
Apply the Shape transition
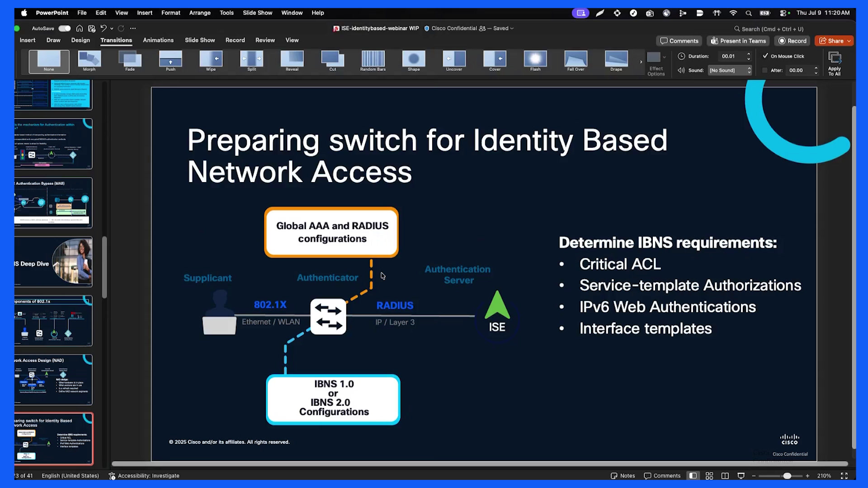[414, 61]
